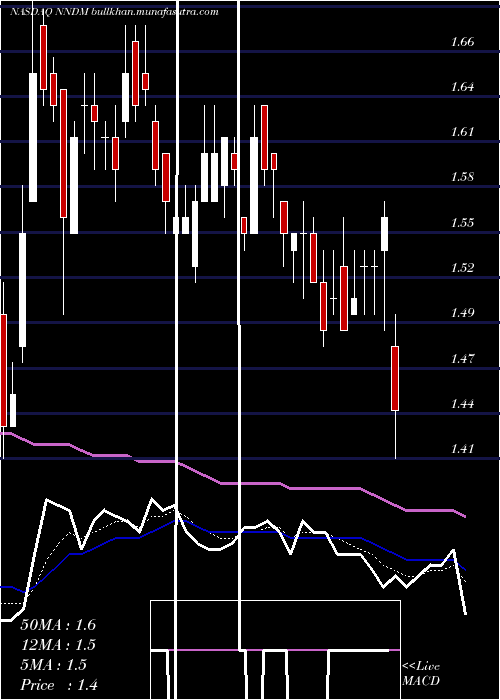Select the Price : 1.4 legend entry
The height and width of the screenshot is (700, 500).
click(59, 685)
